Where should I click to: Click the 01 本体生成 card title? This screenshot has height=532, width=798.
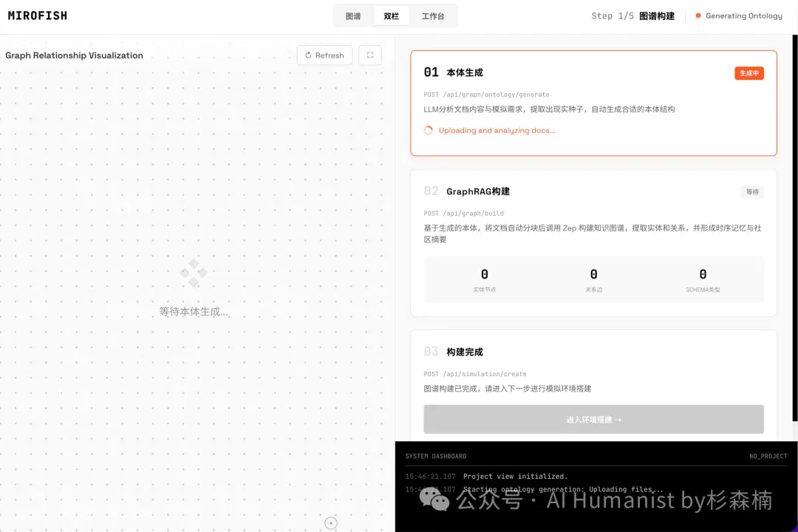454,72
